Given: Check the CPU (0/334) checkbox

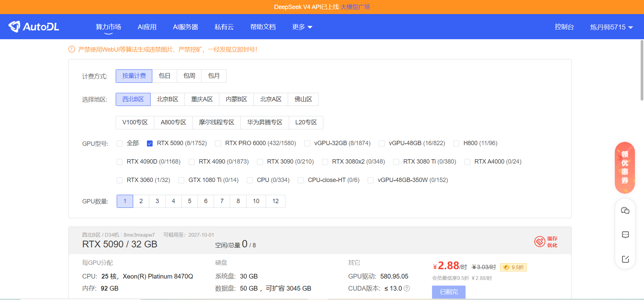Looking at the screenshot, I should pos(250,180).
